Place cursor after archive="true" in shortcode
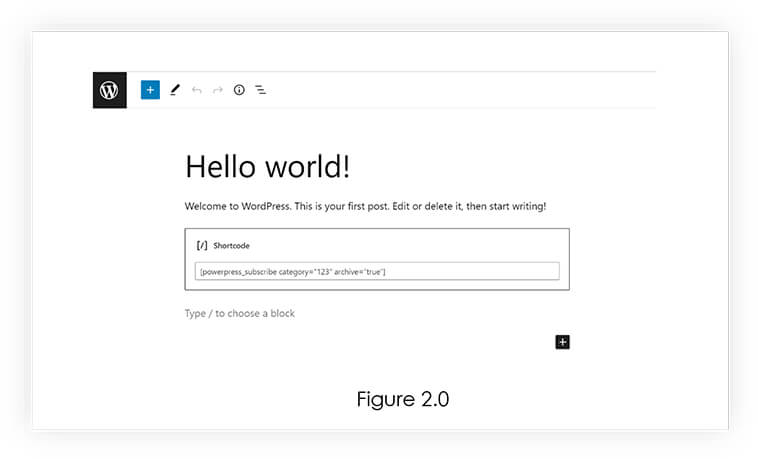This screenshot has width=758, height=459. point(386,272)
